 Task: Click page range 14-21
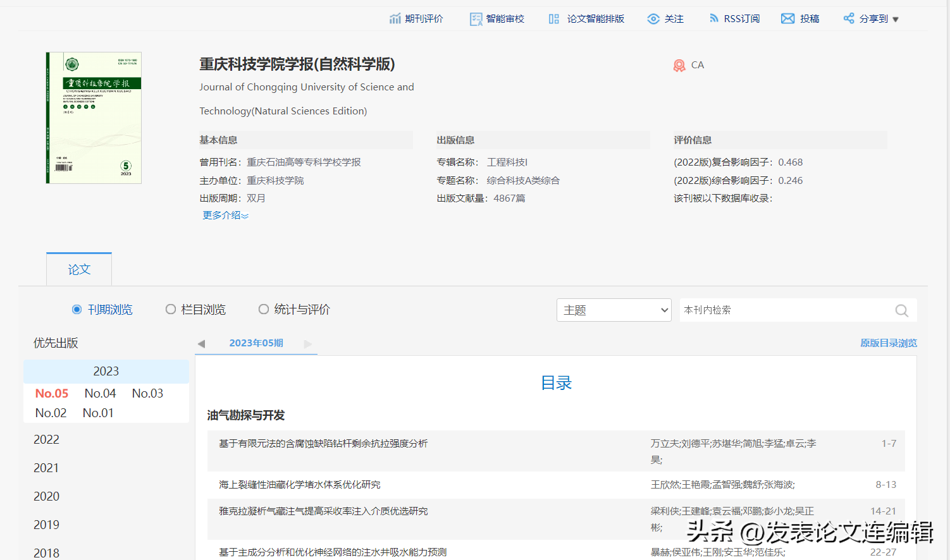tap(884, 511)
